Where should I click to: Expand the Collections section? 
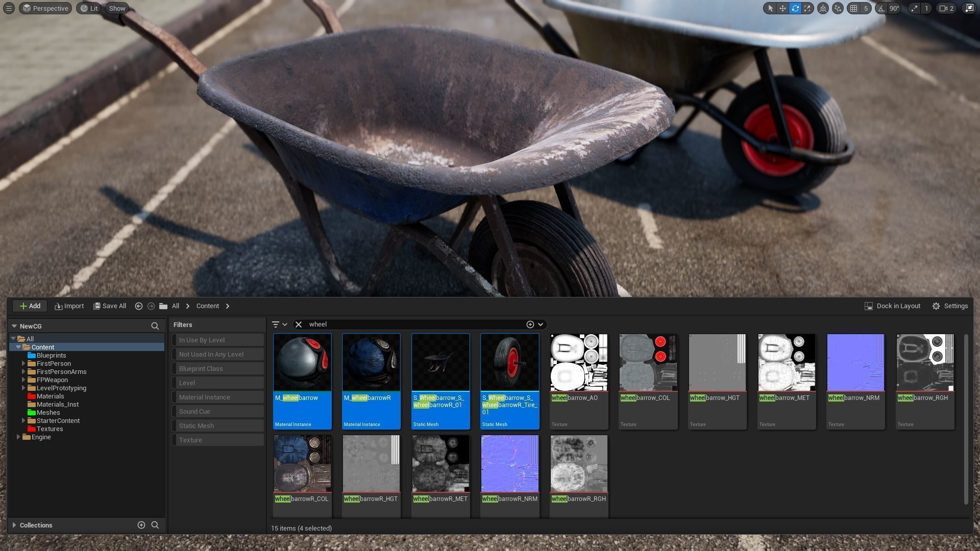[14, 525]
